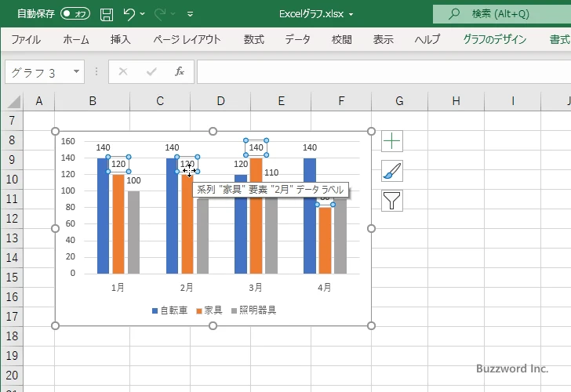This screenshot has height=392, width=571.
Task: Switch to the 数式 tab
Action: point(254,39)
